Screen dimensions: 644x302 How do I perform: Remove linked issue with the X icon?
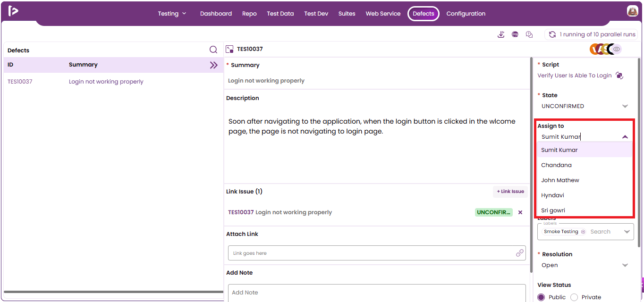click(520, 212)
